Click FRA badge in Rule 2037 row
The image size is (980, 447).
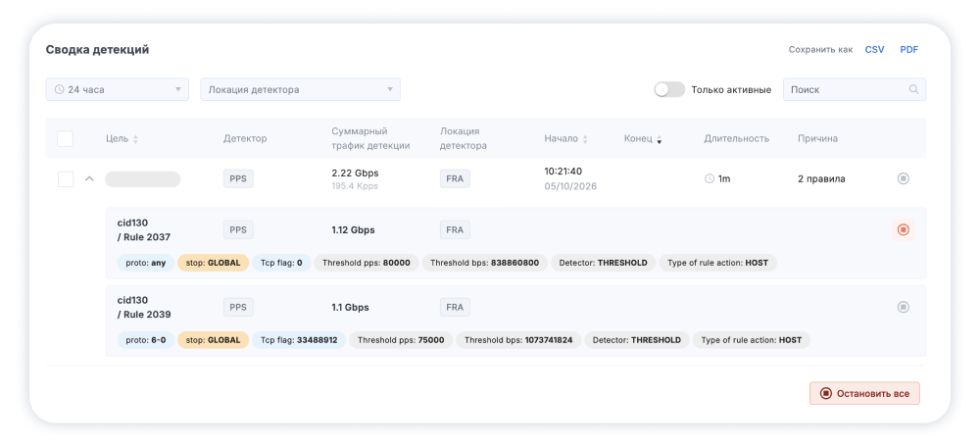455,229
